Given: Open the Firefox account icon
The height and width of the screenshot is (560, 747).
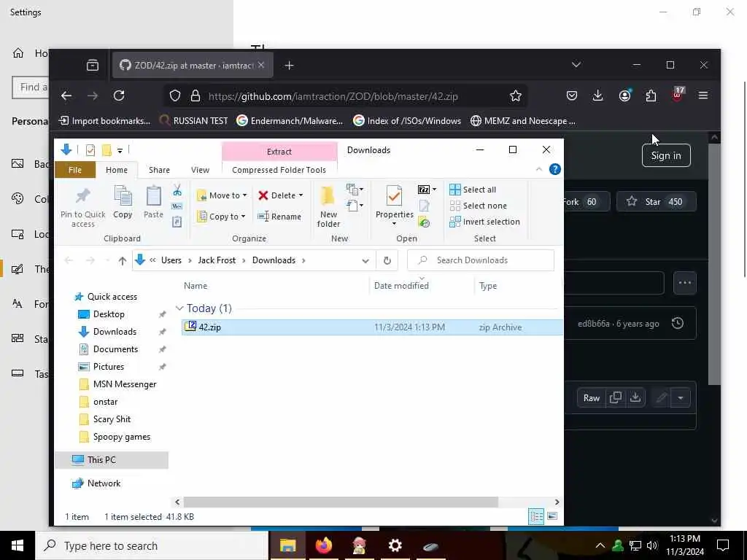Looking at the screenshot, I should 624,96.
